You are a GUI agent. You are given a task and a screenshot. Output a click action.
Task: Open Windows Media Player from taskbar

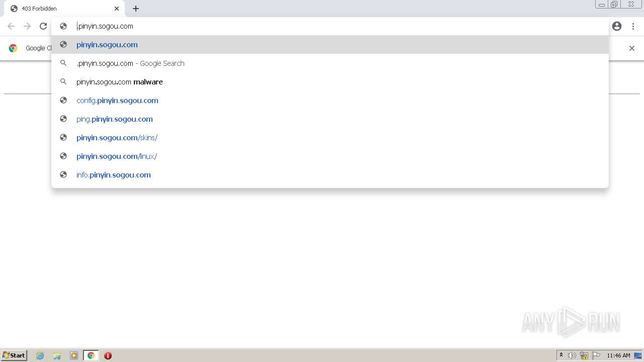pyautogui.click(x=74, y=355)
